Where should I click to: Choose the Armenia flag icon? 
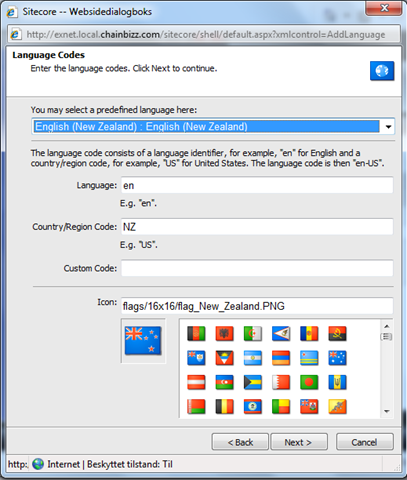tap(281, 358)
